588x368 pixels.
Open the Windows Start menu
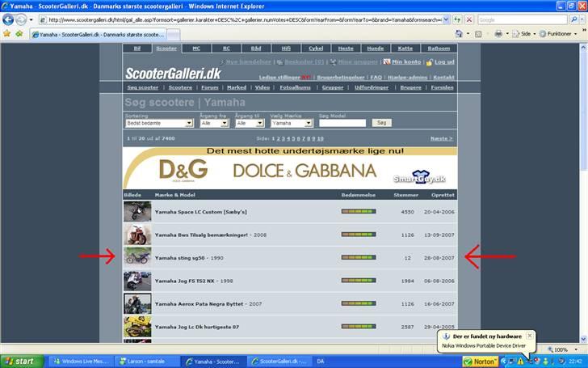point(19,361)
